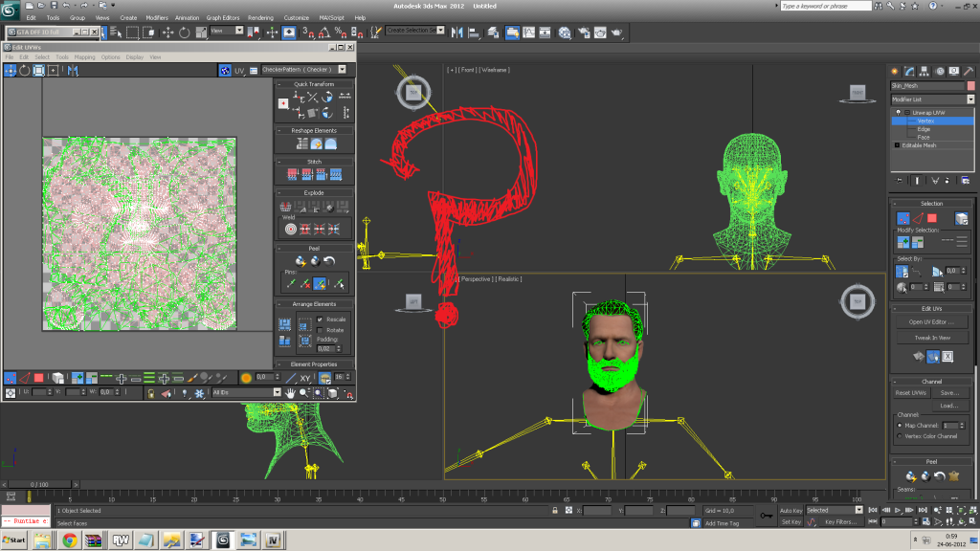
Task: Open the MAXScript menu
Action: pyautogui.click(x=331, y=18)
